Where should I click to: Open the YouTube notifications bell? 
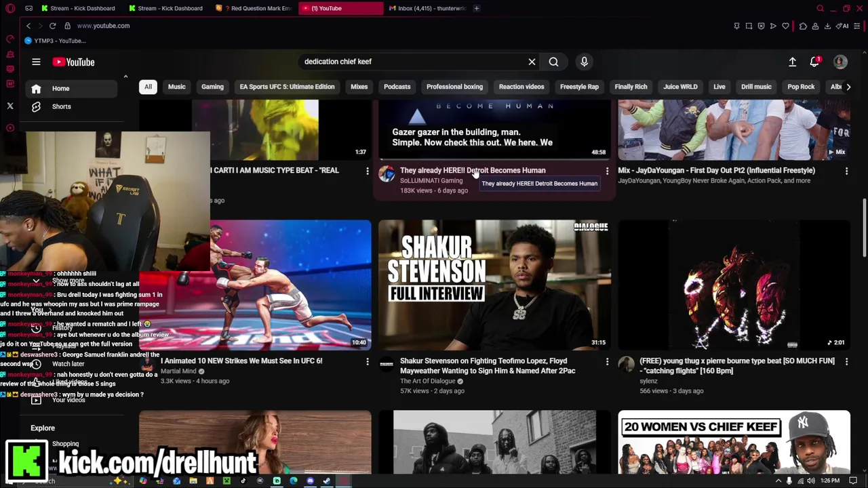point(815,62)
